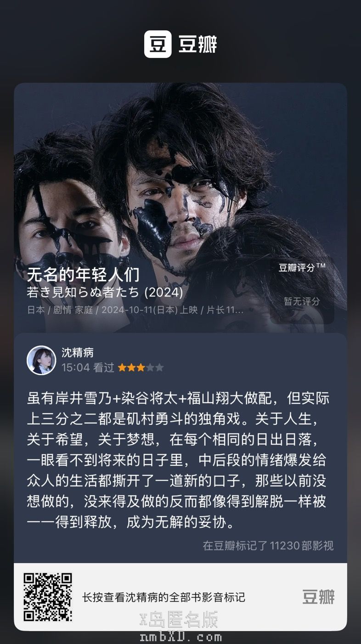361x644 pixels.
Task: Tap the Japanese title 若き見知らぬ者たち (2024)
Action: click(105, 293)
